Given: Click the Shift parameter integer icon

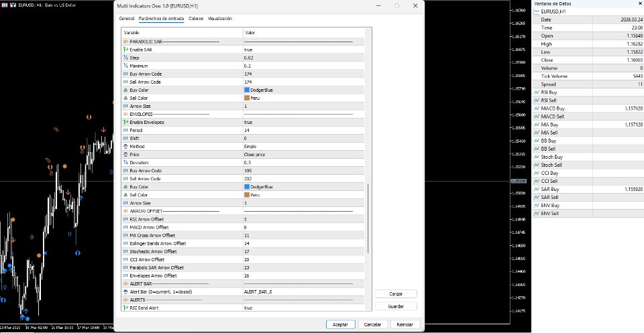Looking at the screenshot, I should tap(125, 138).
